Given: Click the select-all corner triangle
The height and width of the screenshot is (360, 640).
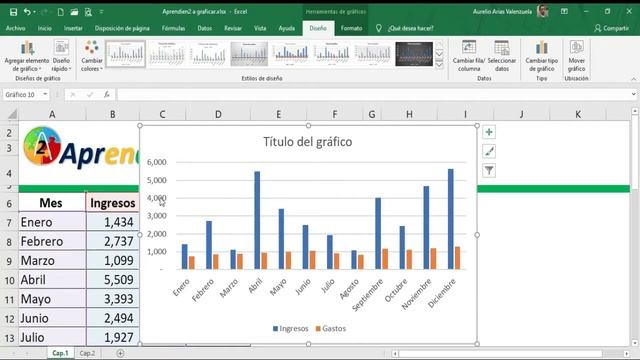Looking at the screenshot, I should point(12,114).
